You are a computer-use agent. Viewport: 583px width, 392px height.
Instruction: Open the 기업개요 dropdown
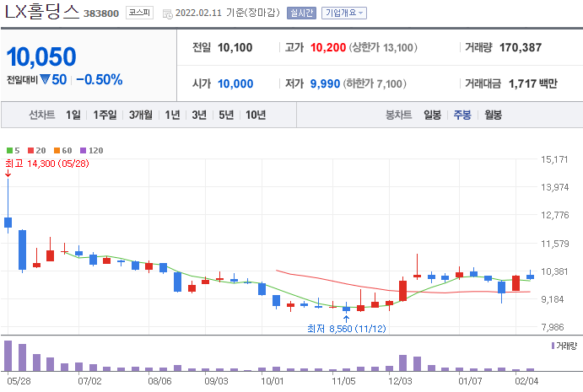point(344,13)
